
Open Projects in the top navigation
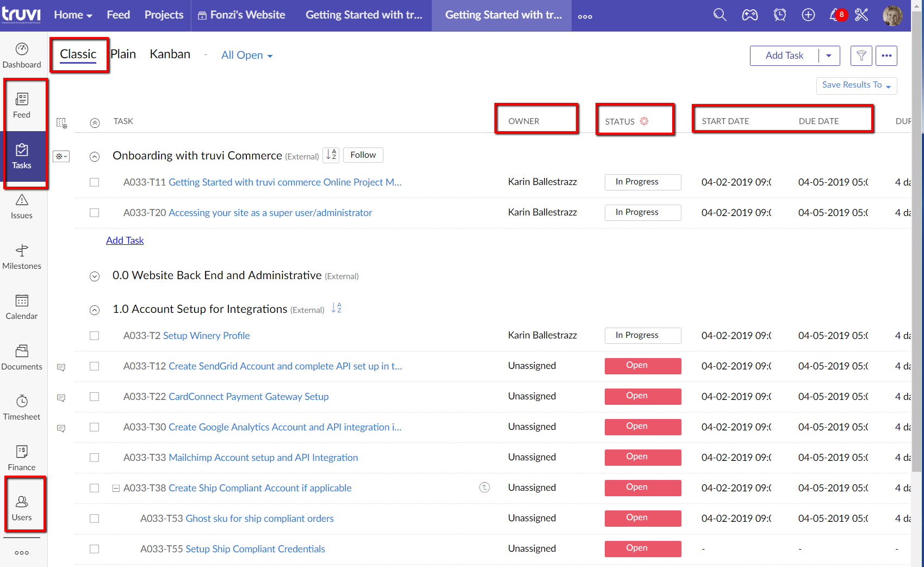tap(164, 15)
